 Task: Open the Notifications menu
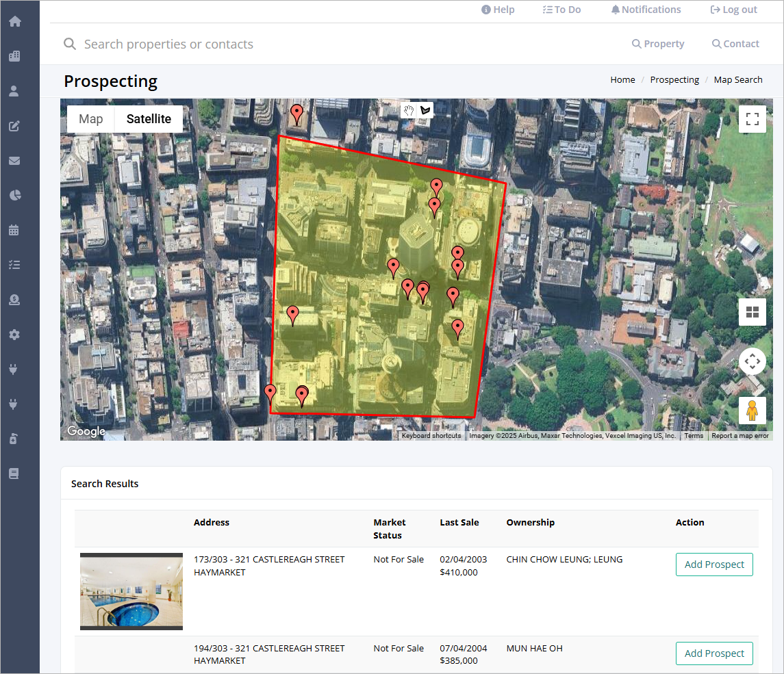646,10
